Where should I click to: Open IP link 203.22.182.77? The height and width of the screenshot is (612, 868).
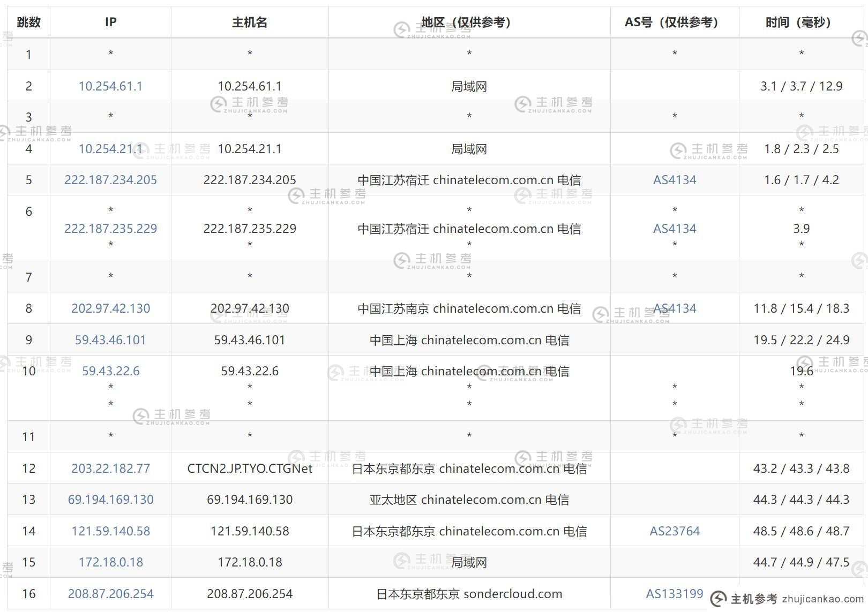110,469
